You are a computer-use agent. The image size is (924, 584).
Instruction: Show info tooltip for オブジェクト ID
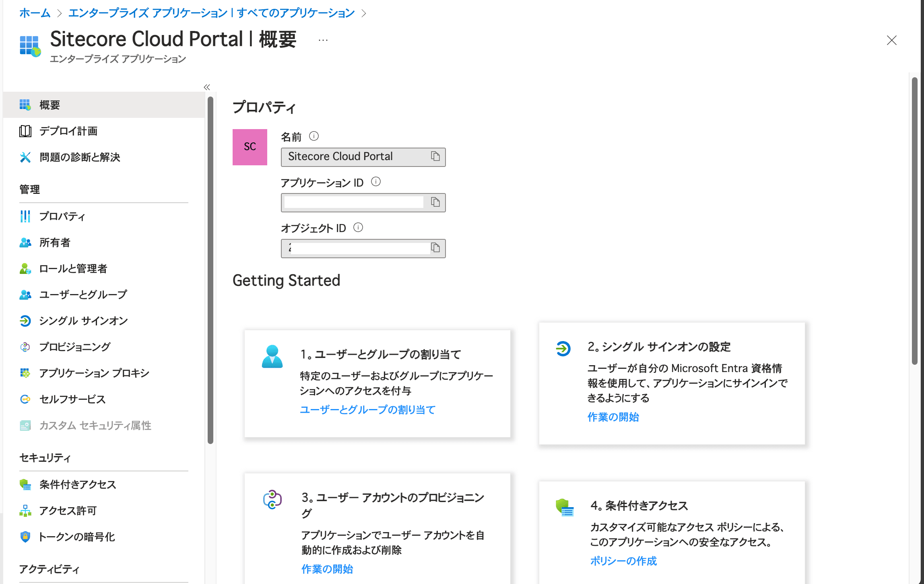[x=358, y=228]
